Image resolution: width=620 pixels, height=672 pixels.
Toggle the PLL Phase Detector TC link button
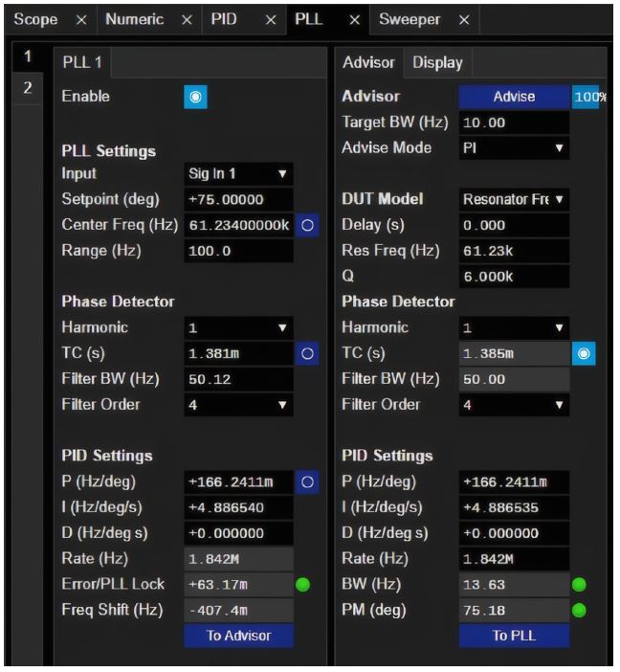tap(307, 353)
